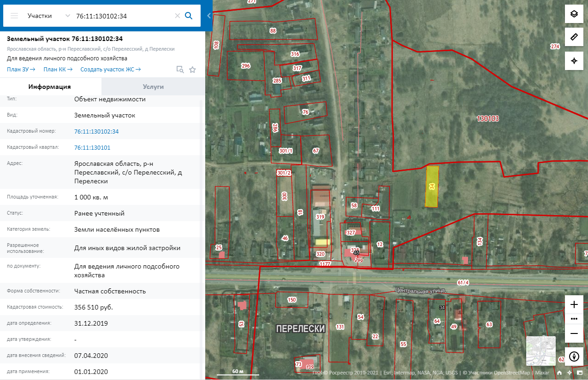Select the ruler measurement tool
Viewport: 588px width, 380px height.
574,37
